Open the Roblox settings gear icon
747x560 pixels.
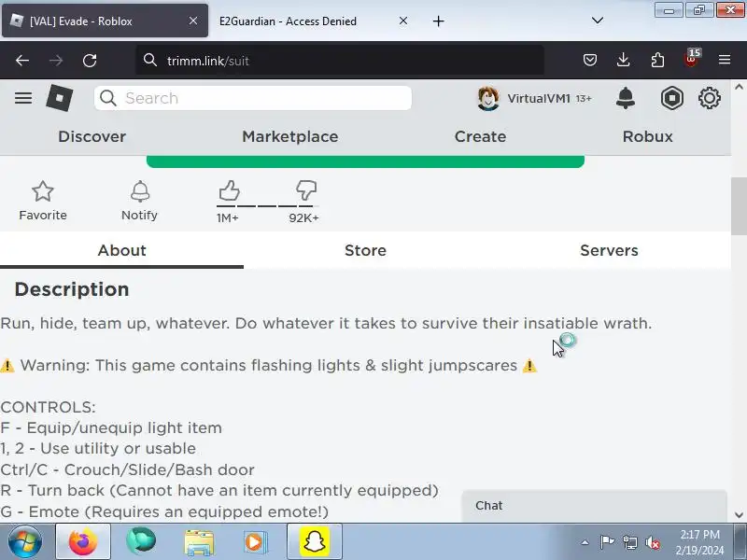pyautogui.click(x=710, y=98)
